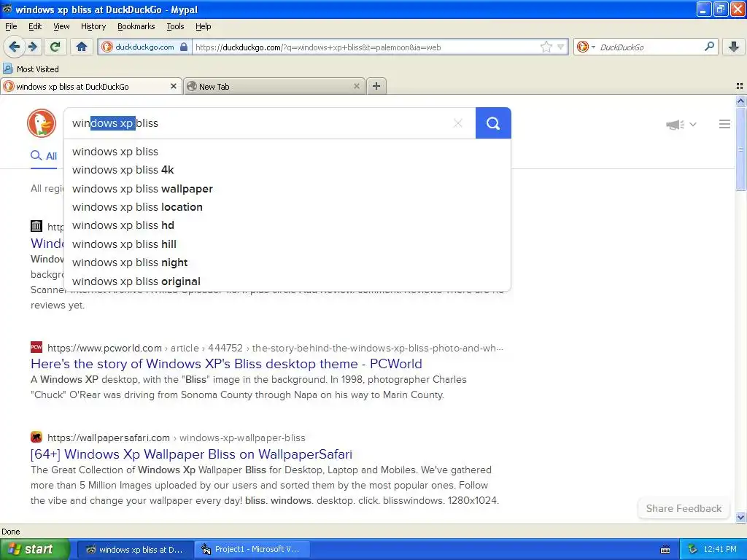
Task: Open the tab groups grid icon
Action: (740, 86)
